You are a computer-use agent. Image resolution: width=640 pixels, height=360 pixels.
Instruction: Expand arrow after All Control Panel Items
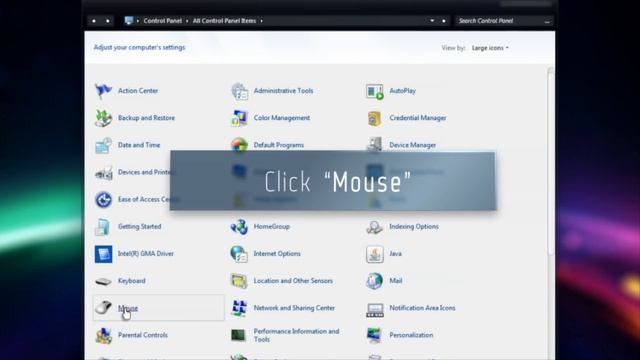(262, 21)
